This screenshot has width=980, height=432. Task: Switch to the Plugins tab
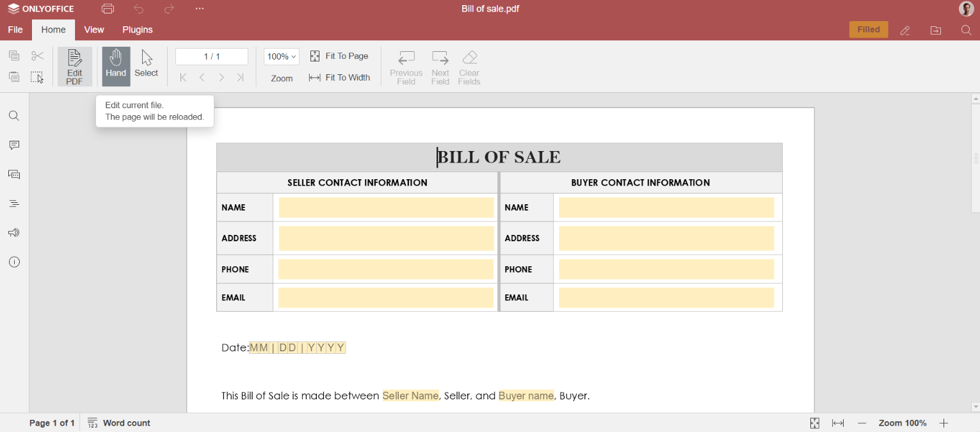click(138, 30)
